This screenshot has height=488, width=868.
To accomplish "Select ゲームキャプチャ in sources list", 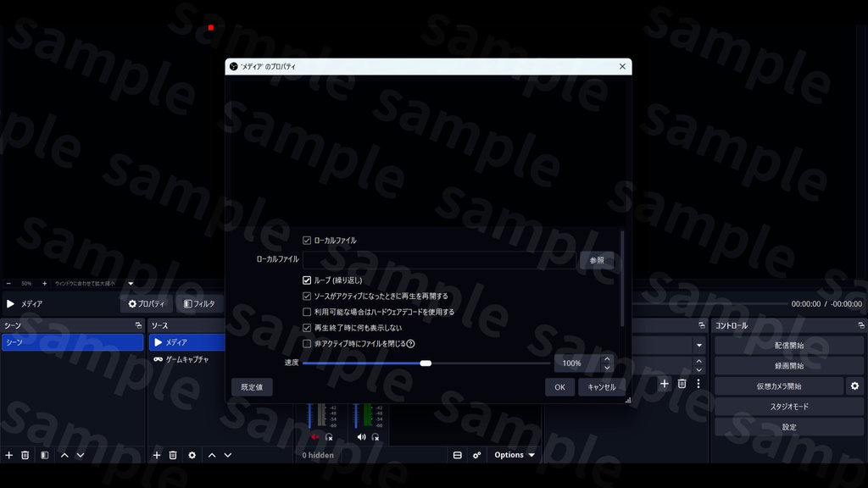I will [187, 359].
